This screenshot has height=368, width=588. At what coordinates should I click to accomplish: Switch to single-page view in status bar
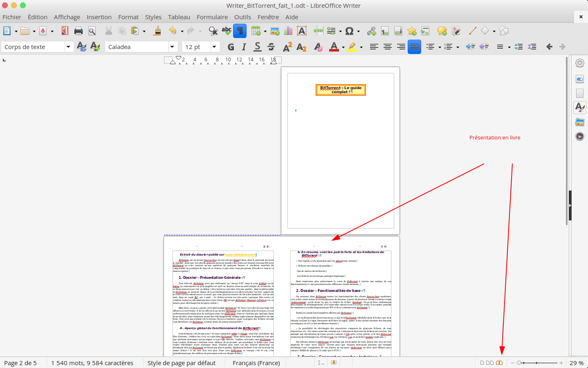(482, 363)
